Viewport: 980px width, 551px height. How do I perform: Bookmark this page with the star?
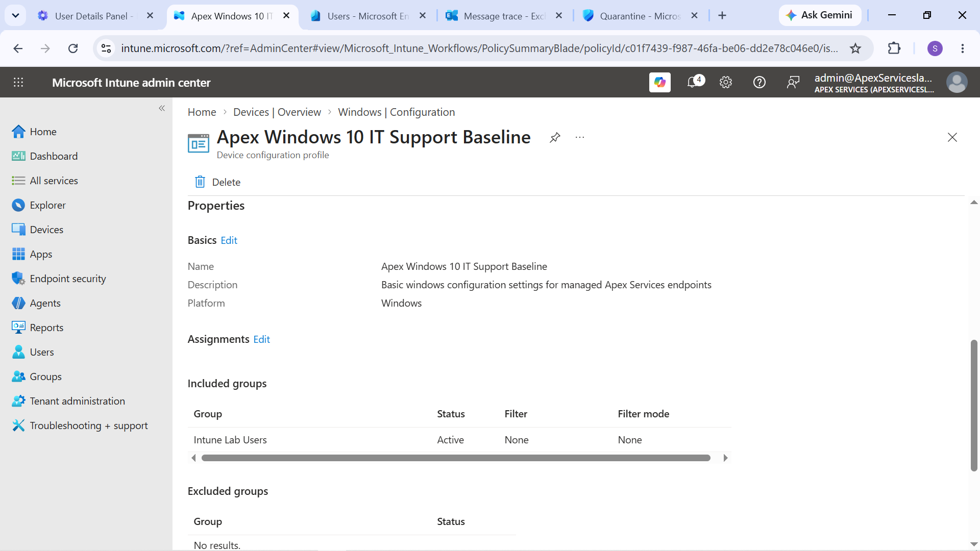point(855,48)
